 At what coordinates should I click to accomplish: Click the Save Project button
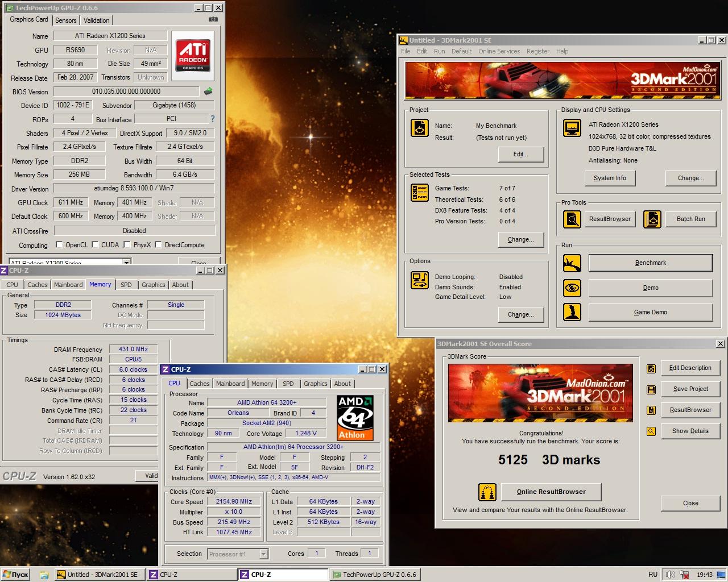coord(690,389)
